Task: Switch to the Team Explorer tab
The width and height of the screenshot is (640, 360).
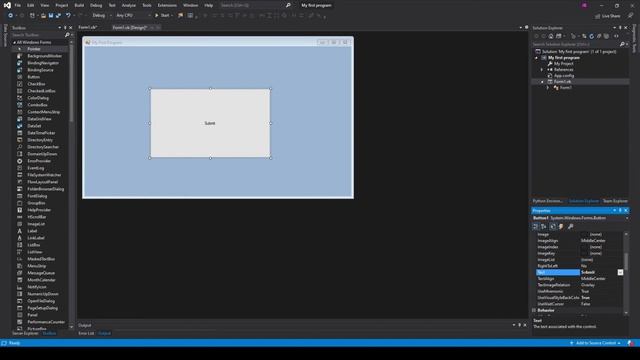Action: (x=615, y=201)
